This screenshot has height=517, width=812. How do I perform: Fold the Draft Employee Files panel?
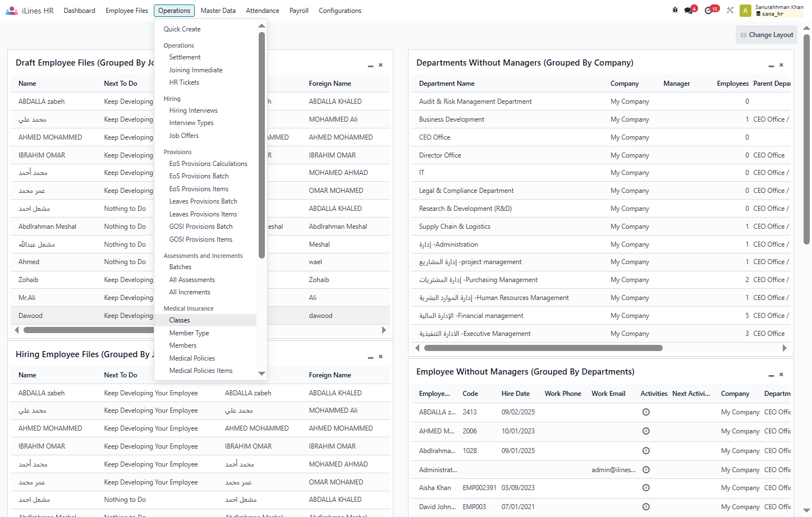(370, 66)
